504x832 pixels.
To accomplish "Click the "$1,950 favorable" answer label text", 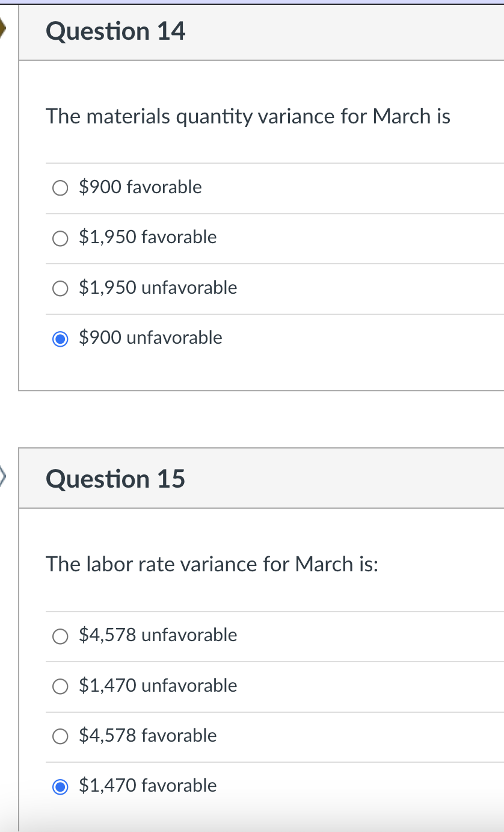I will [x=148, y=237].
